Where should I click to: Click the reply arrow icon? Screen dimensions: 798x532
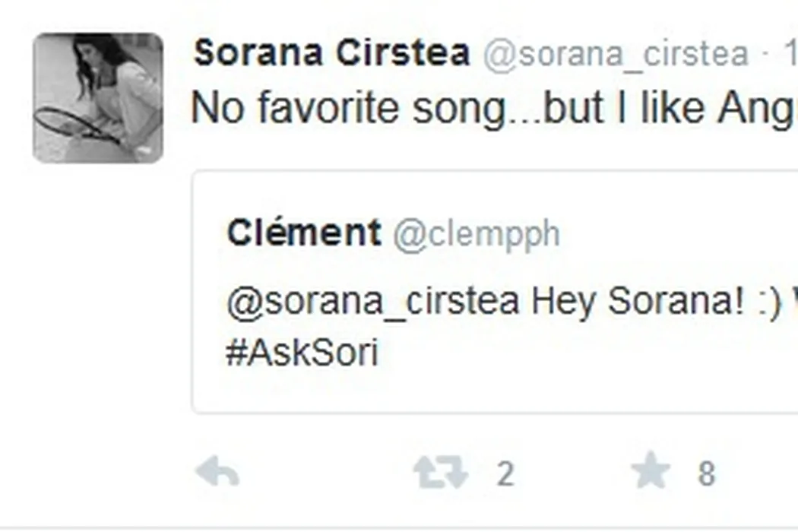(217, 473)
